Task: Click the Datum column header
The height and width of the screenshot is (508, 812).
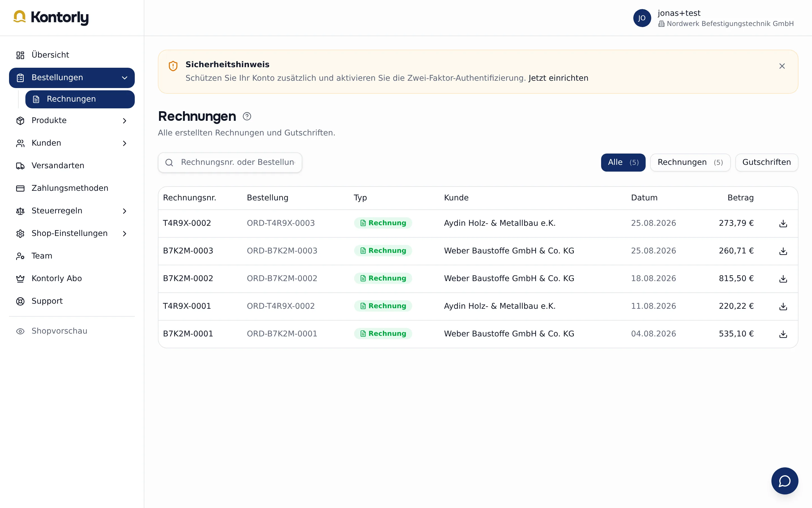Action: 644,198
